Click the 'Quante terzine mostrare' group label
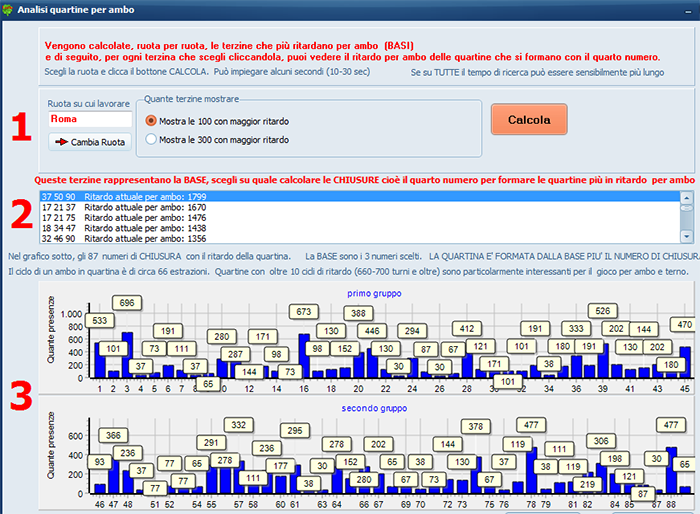This screenshot has width=700, height=514. tap(192, 99)
